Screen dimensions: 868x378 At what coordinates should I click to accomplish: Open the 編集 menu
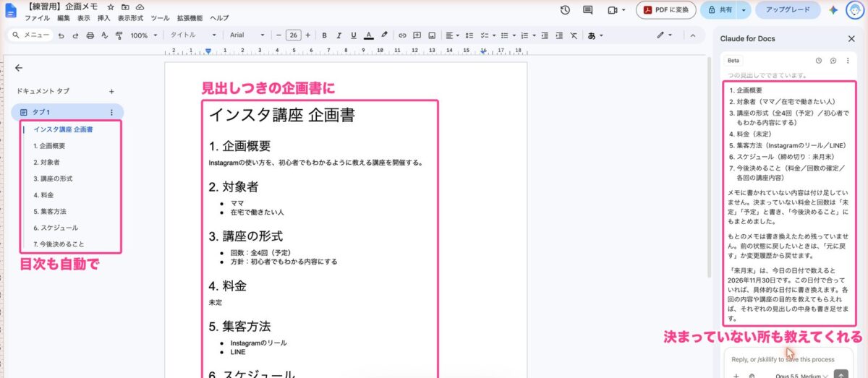[64, 18]
